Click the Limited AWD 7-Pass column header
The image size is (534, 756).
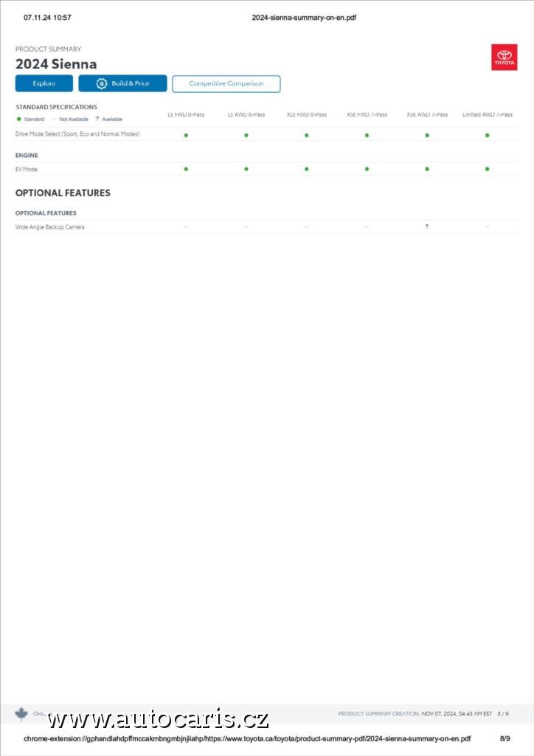click(x=488, y=115)
